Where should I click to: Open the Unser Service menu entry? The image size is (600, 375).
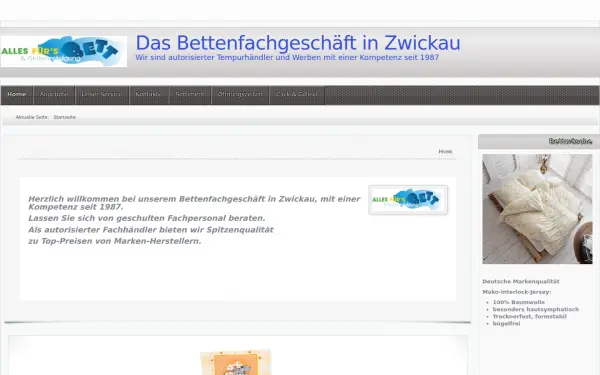(x=102, y=95)
